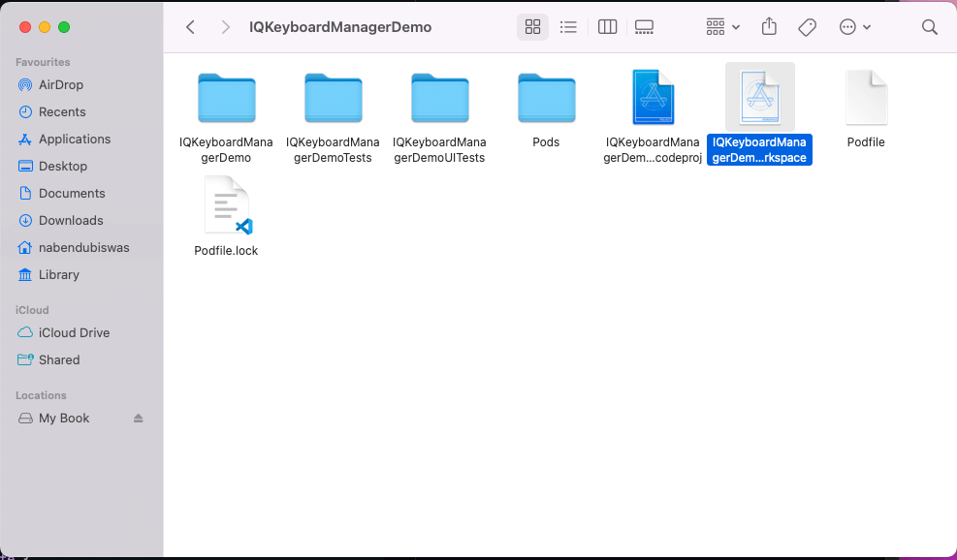The image size is (957, 560).
Task: Open AirDrop in the sidebar
Action: [60, 85]
